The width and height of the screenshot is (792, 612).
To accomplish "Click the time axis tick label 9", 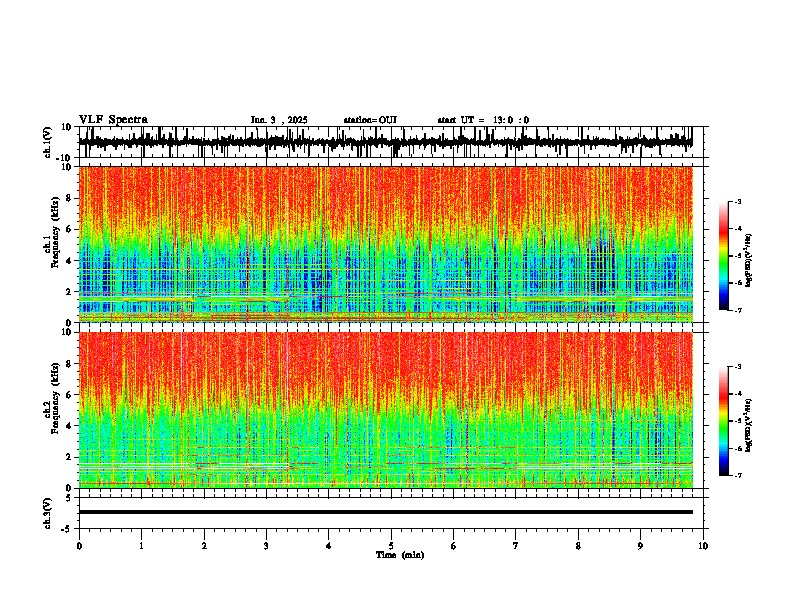I will (x=640, y=546).
